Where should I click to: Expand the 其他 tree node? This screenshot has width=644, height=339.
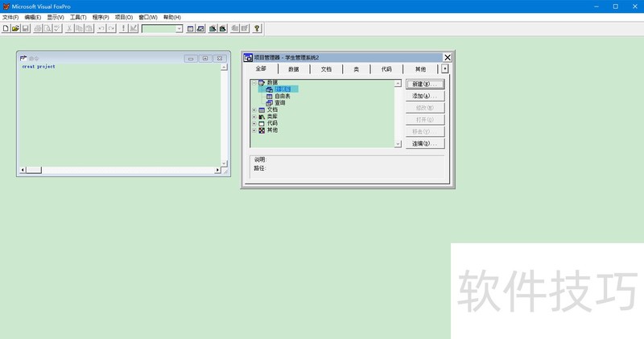(254, 130)
